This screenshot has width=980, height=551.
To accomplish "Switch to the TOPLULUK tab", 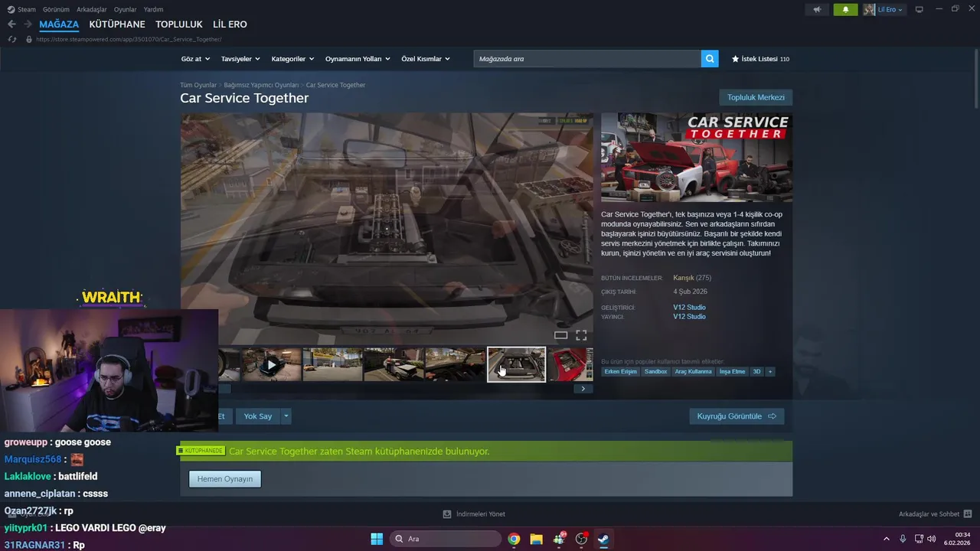I will pos(179,24).
